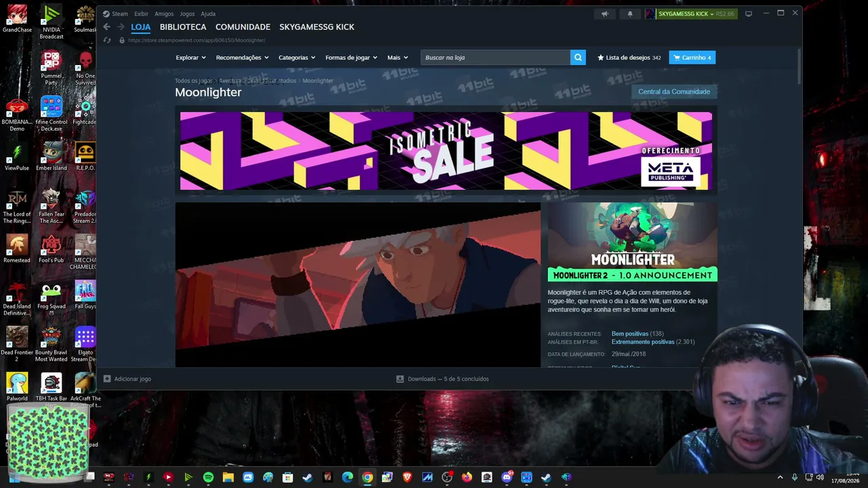Screen dimensions: 868x488
Task: Open Steam announcements megaphone icon
Action: (605, 14)
